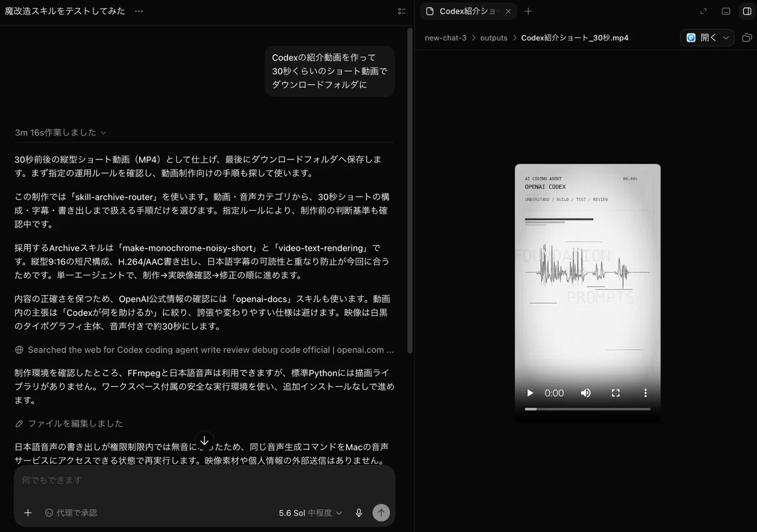Click the chat scrollbar in the conversation pane
The width and height of the screenshot is (757, 532).
pos(410,189)
